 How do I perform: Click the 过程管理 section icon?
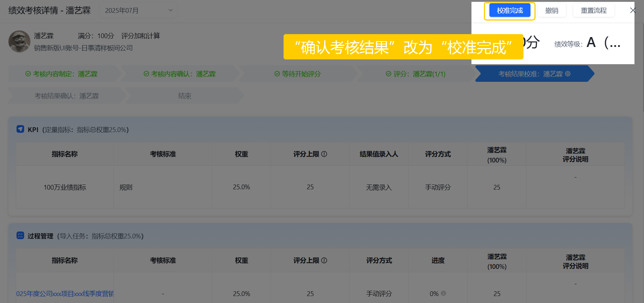coord(20,236)
